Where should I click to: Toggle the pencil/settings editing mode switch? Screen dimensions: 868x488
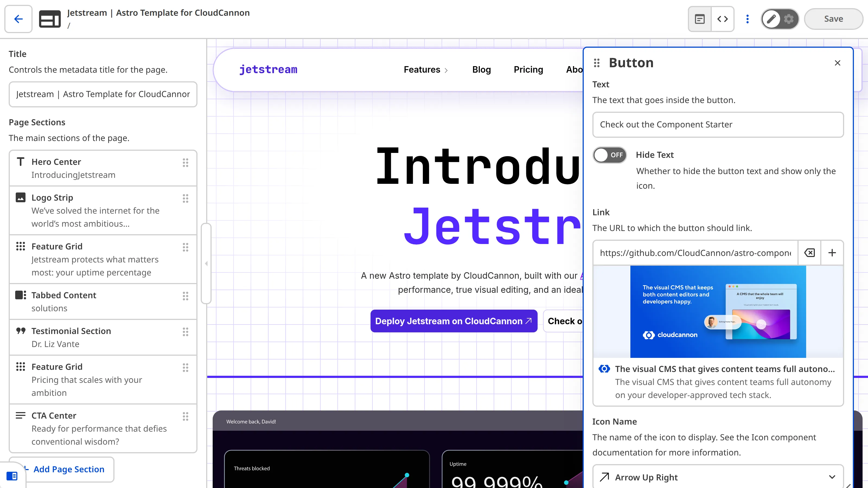pos(780,19)
